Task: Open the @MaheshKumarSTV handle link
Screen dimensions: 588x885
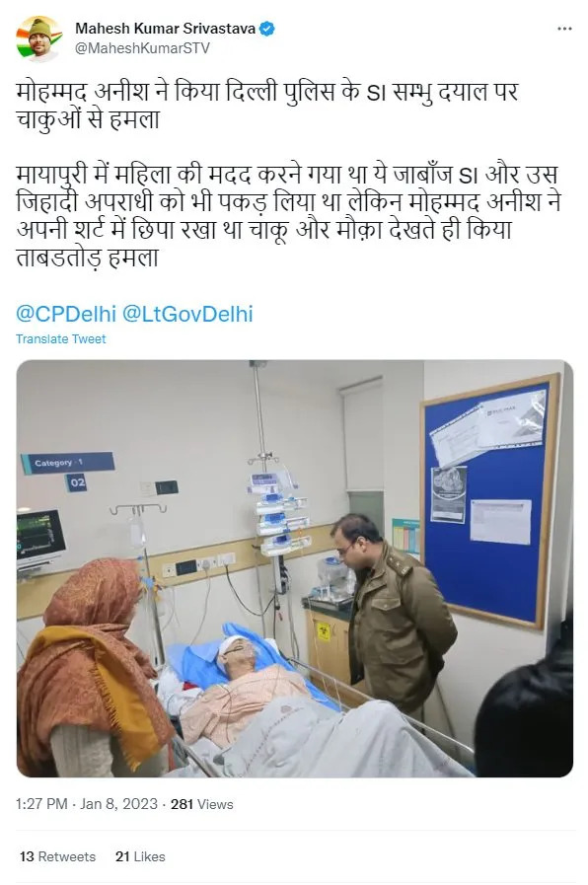Action: (x=142, y=48)
